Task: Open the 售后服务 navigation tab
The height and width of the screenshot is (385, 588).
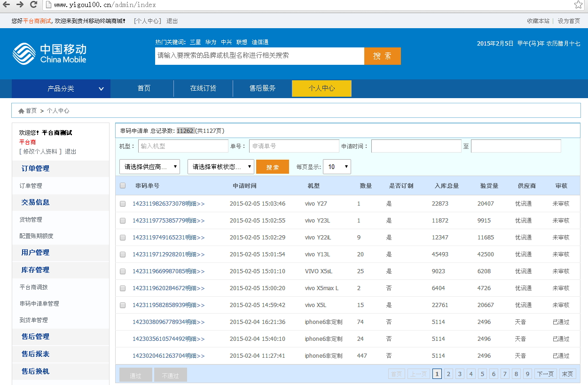Action: (262, 88)
